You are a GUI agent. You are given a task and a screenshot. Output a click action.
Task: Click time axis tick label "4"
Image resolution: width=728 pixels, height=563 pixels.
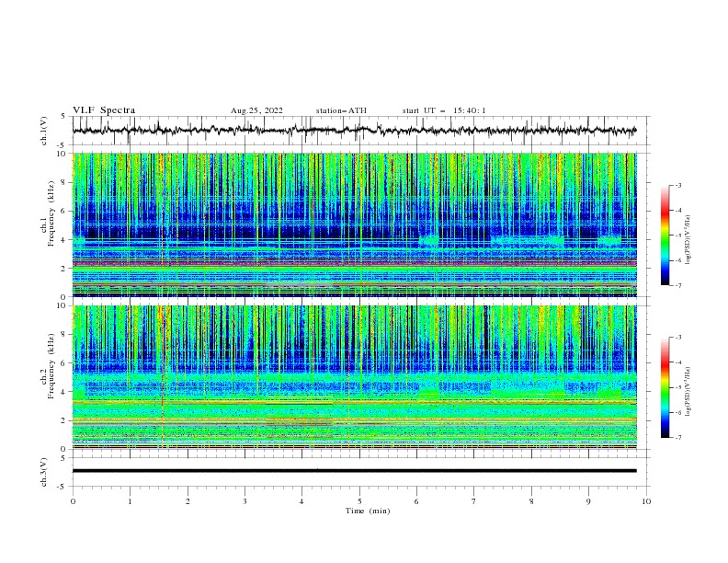(301, 501)
